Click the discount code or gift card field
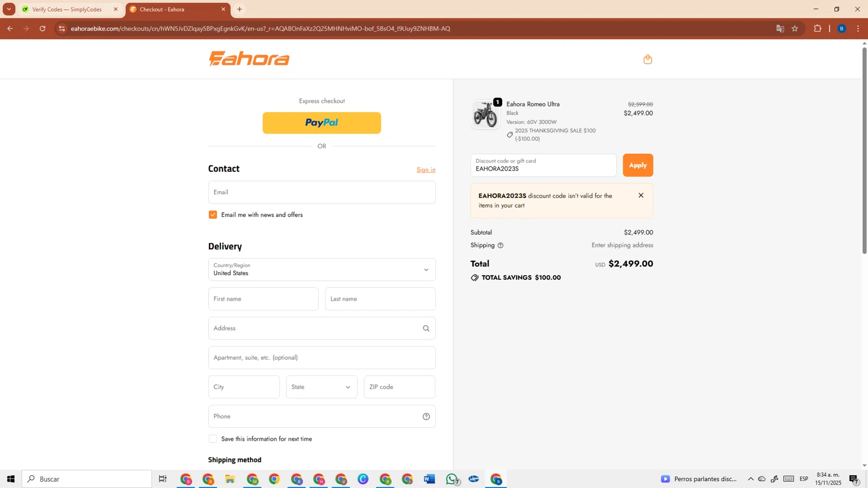Image resolution: width=868 pixels, height=488 pixels. click(543, 165)
